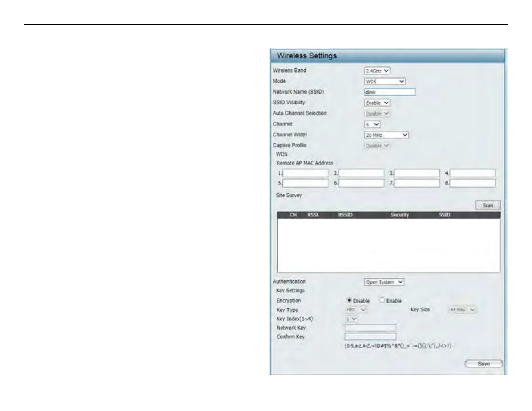532x411 pixels.
Task: Click Remote AP MAC Address field 3
Action: (417, 173)
